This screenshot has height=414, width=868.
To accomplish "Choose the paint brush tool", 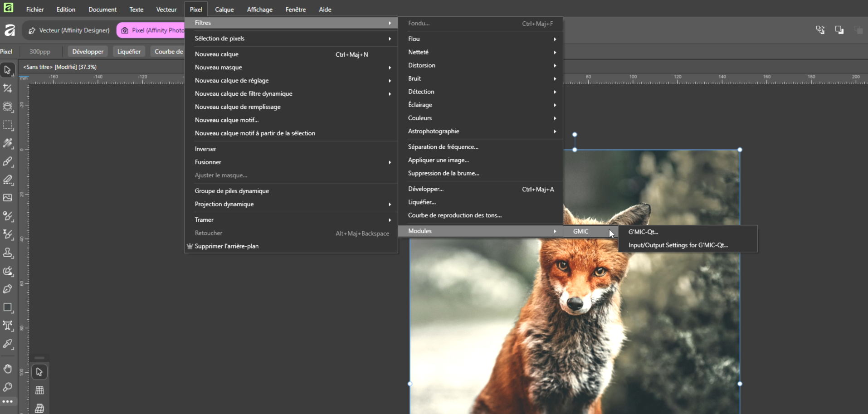I will pyautogui.click(x=8, y=161).
